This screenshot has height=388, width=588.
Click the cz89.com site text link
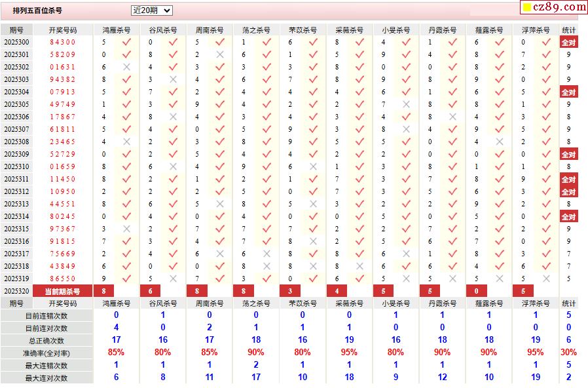click(559, 7)
